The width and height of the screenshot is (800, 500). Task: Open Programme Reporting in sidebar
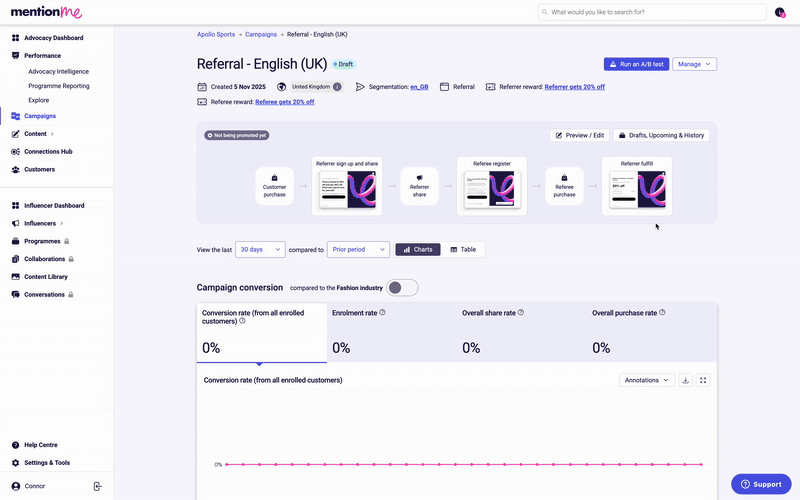[59, 86]
